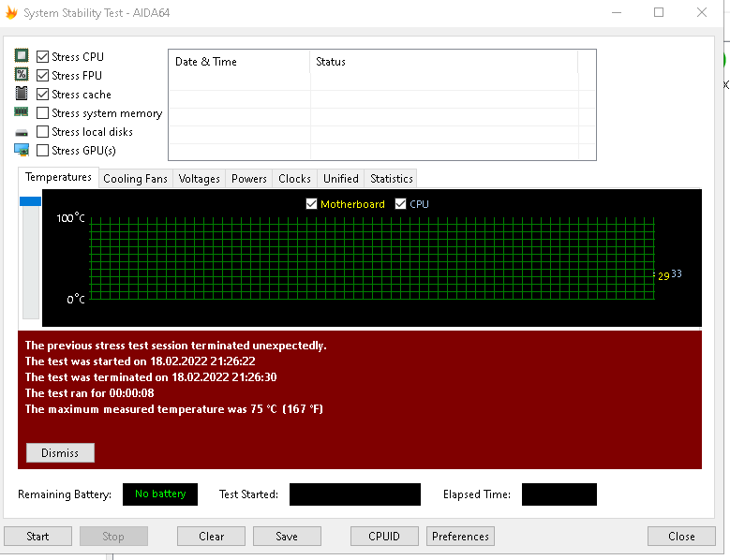Save the test results
Image resolution: width=730 pixels, height=560 pixels.
coord(287,537)
